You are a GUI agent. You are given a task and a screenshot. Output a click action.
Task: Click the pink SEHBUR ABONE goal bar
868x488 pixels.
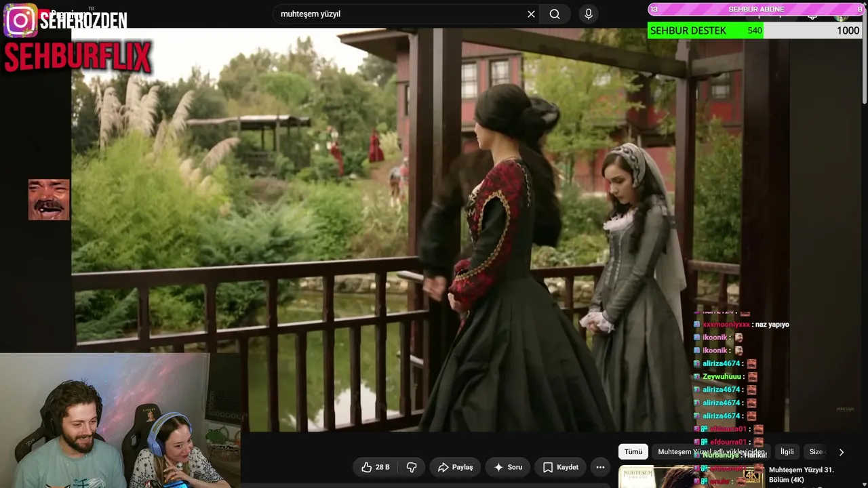click(756, 9)
